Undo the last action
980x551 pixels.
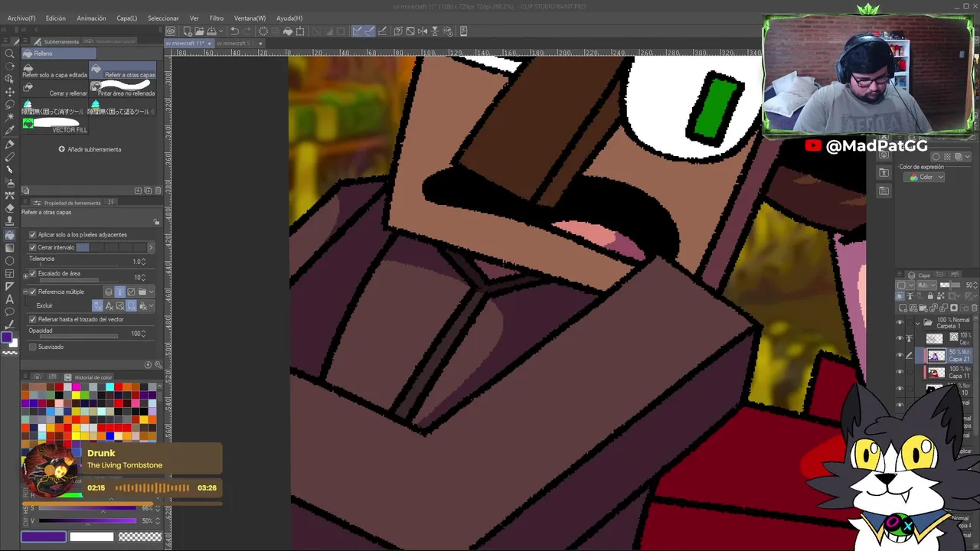[235, 31]
